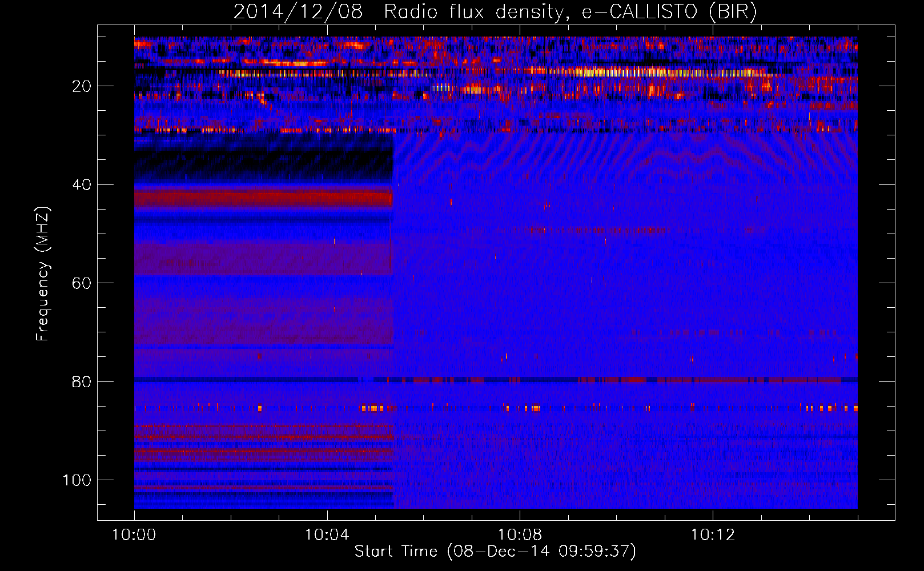This screenshot has height=571, width=924.
Task: Click the "10:12" time tick label
Action: (713, 535)
